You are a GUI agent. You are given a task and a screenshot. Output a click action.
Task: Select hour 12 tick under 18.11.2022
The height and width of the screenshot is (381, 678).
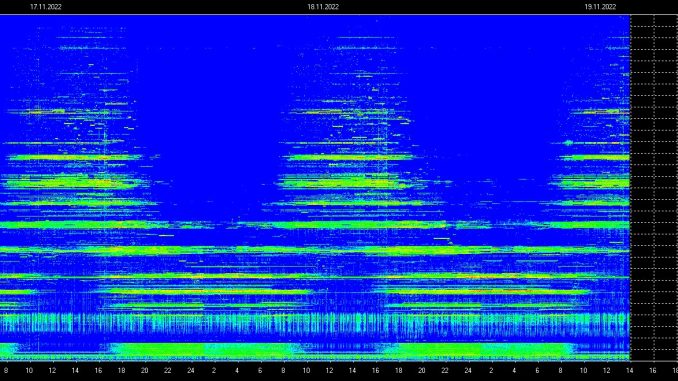tap(329, 371)
